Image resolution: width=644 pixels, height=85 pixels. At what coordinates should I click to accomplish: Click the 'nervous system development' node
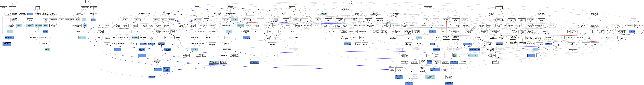pos(229,32)
